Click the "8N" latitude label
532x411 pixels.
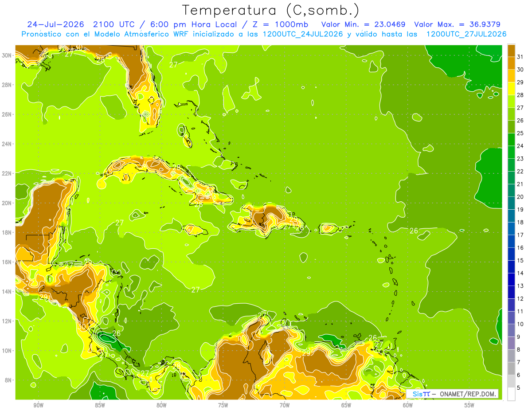click(9, 380)
